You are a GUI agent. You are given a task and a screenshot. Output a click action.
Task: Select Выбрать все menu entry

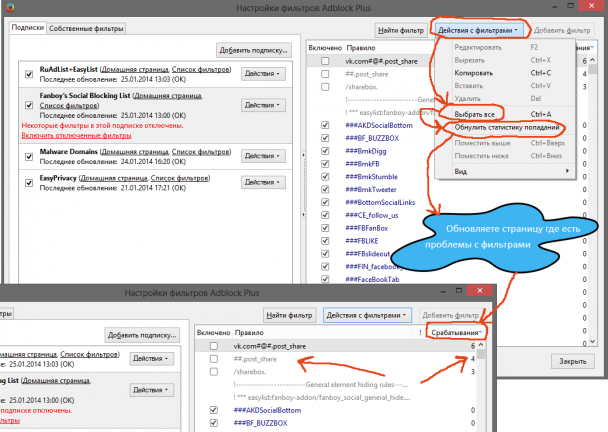[503, 114]
